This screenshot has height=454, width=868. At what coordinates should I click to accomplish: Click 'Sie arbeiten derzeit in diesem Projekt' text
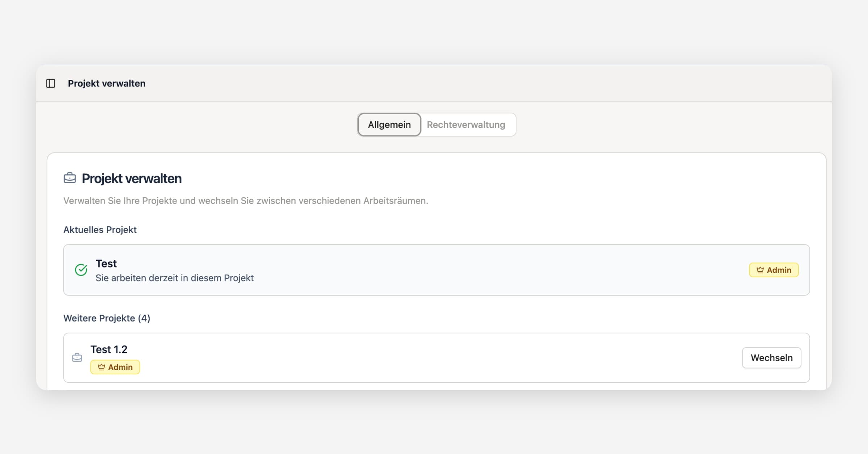click(175, 278)
